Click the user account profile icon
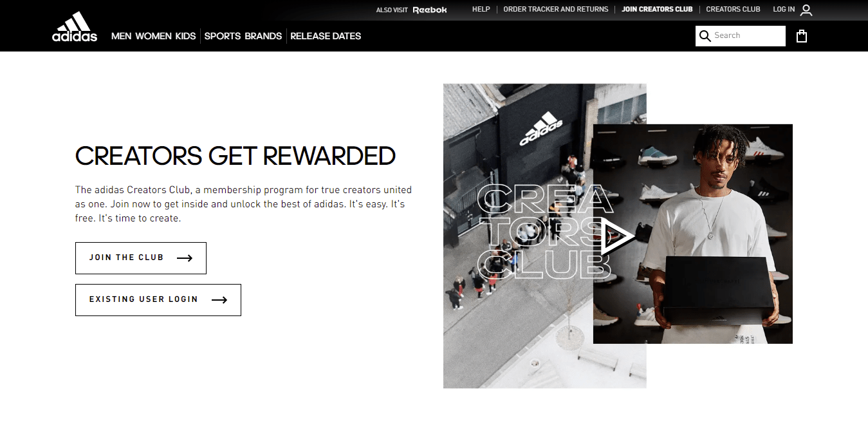 tap(806, 10)
